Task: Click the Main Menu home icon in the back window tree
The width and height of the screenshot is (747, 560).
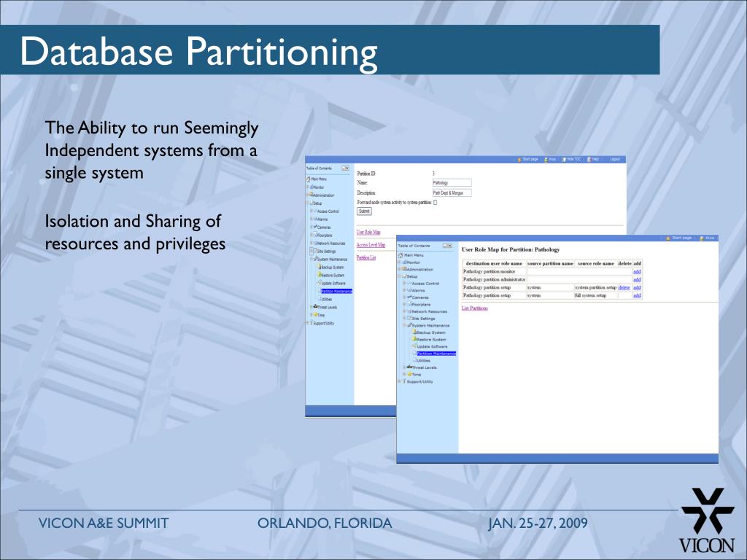Action: (x=309, y=179)
